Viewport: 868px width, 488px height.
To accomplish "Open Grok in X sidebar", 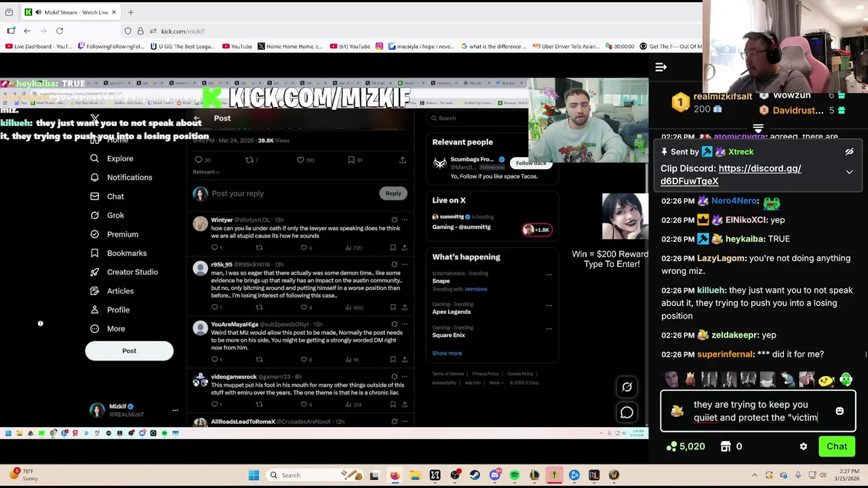I will (x=107, y=216).
